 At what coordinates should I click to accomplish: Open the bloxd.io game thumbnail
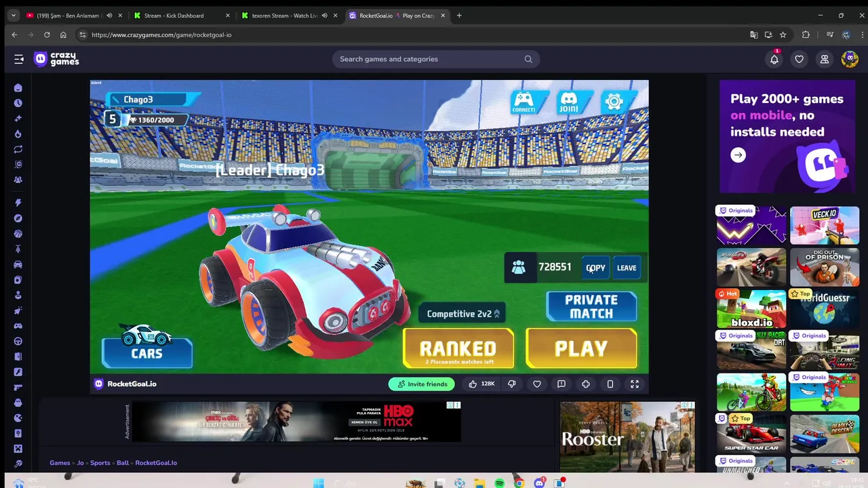point(751,309)
